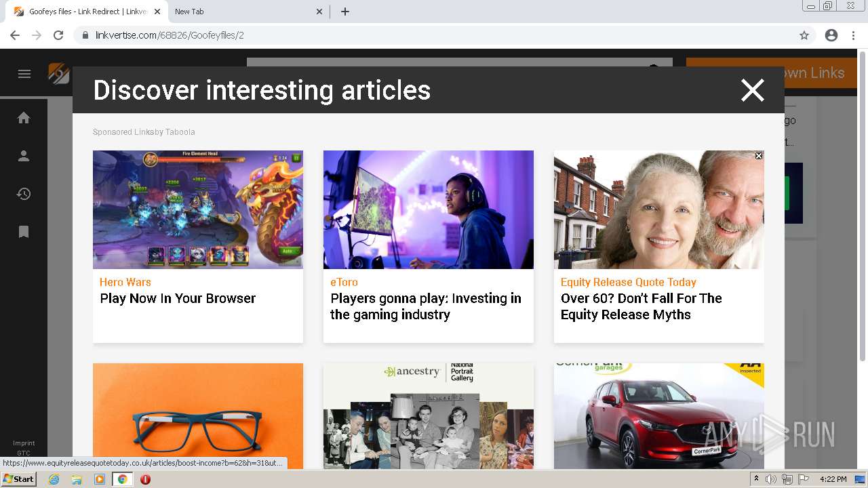This screenshot has height=488, width=868.
Task: Click GTC link in sidebar
Action: [24, 453]
